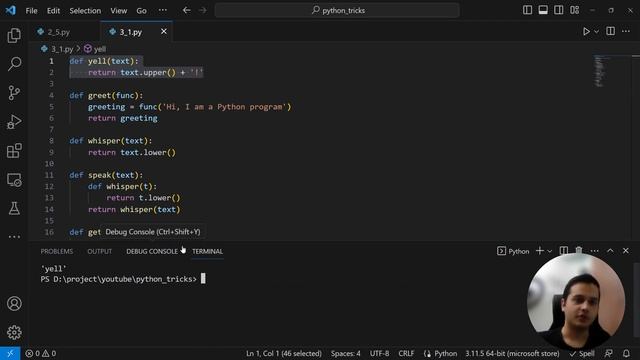Screen dimensions: 640x360
Task: Click the terminal prompt input line
Action: (122, 279)
